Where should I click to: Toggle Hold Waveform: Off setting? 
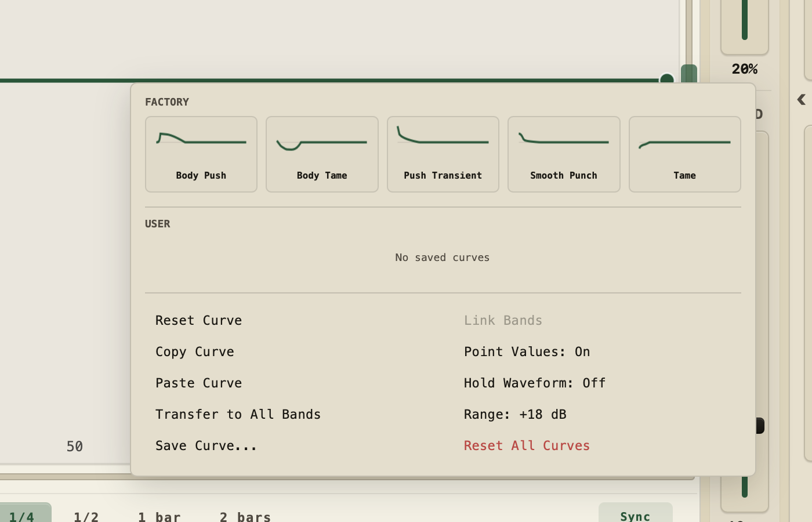tap(535, 383)
